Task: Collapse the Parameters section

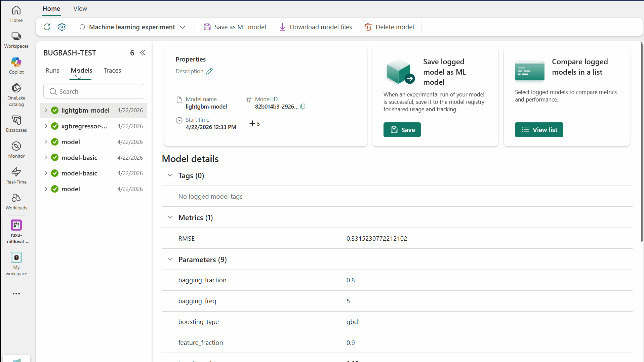Action: 170,259
